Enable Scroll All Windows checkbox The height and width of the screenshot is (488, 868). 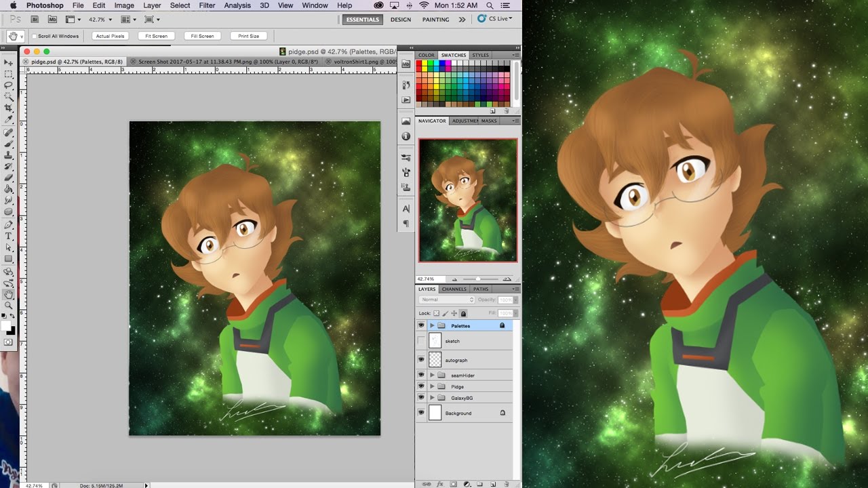tap(35, 36)
